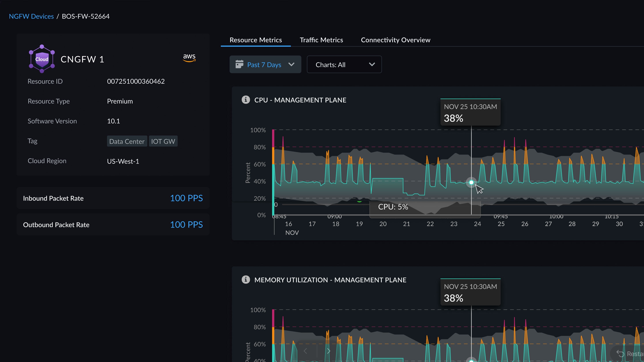Viewport: 644px width, 362px height.
Task: Click the info icon on CPU Management Plane chart
Action: coord(246,100)
